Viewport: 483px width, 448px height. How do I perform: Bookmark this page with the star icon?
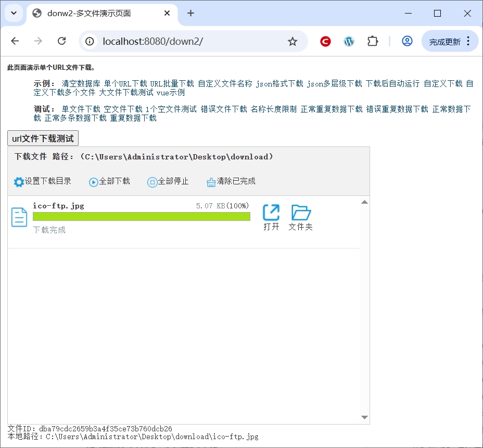293,41
